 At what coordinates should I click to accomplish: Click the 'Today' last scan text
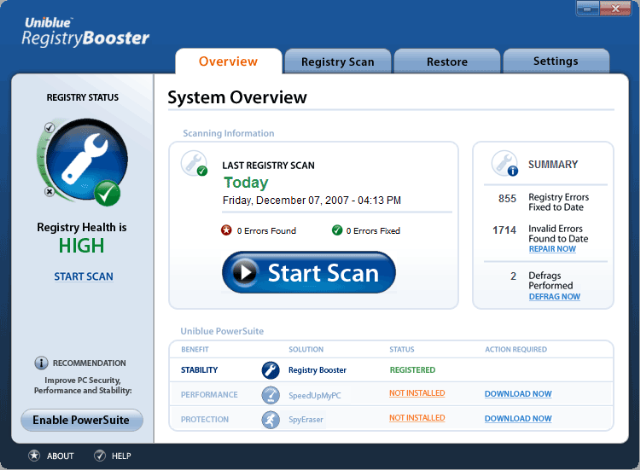(x=246, y=183)
